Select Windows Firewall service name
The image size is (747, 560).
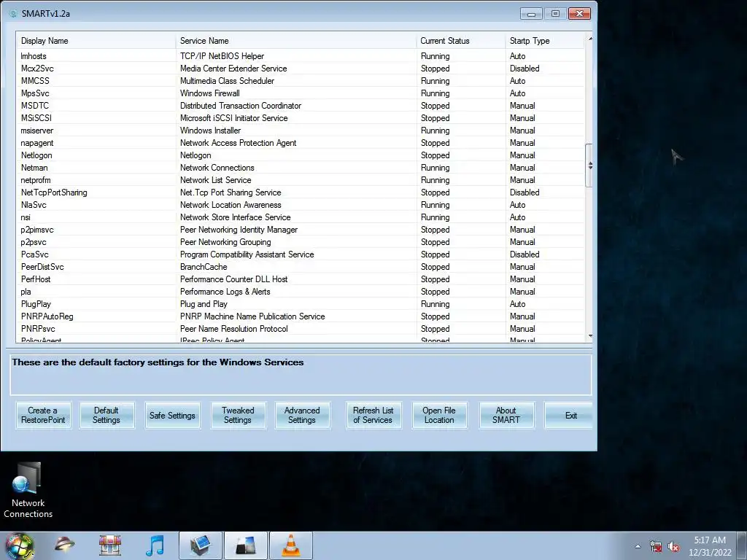[210, 93]
